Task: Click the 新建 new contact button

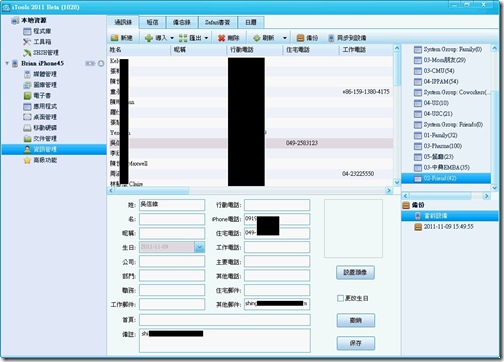Action: click(122, 38)
